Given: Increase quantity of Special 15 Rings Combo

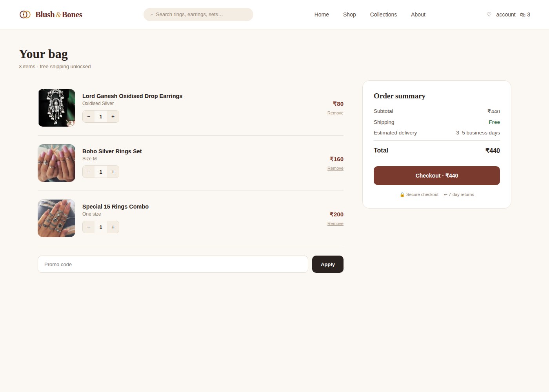Looking at the screenshot, I should coord(113,227).
